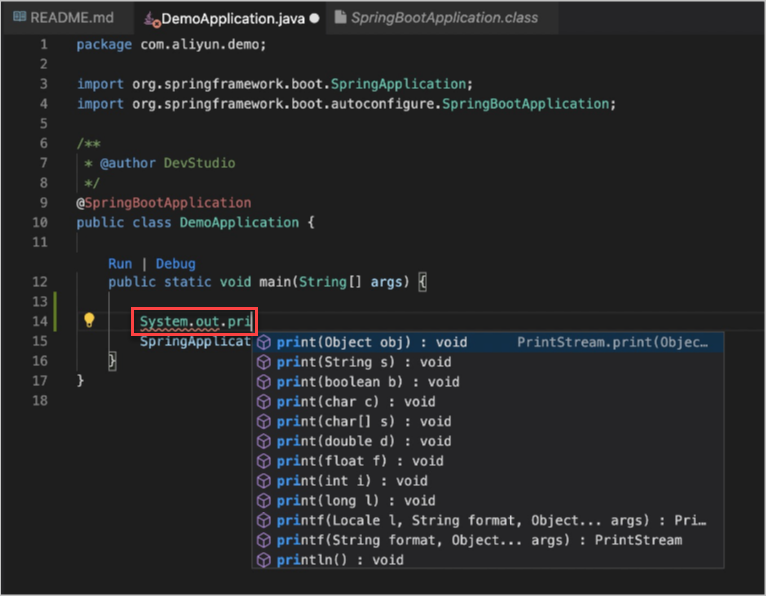The image size is (766, 596).
Task: Click method icon beside println()
Action: tap(264, 560)
